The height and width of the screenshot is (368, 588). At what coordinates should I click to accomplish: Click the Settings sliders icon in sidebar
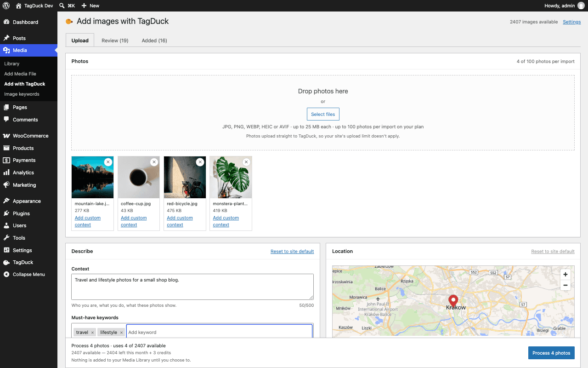click(6, 250)
